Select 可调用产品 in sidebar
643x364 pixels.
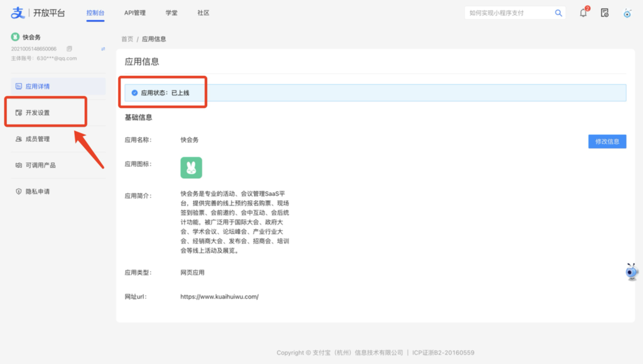pos(58,165)
